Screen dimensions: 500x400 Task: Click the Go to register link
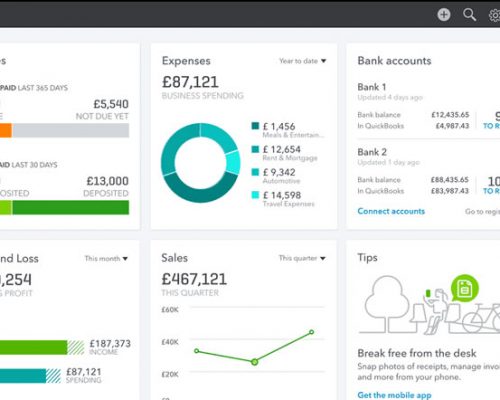pyautogui.click(x=482, y=211)
